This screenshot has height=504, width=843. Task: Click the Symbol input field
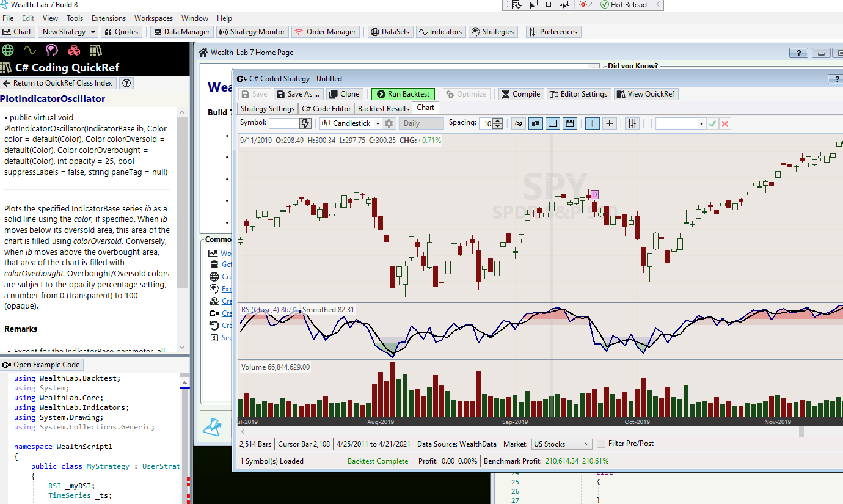[x=284, y=123]
